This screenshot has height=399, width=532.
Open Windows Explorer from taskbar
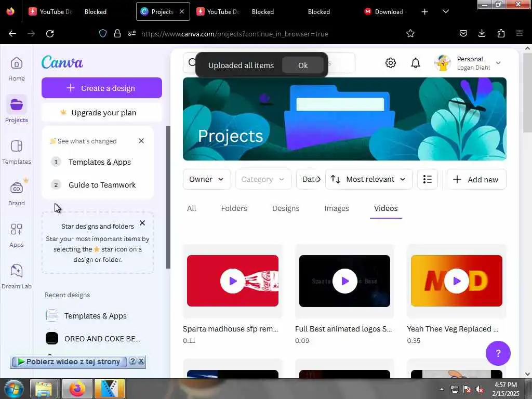[44, 389]
